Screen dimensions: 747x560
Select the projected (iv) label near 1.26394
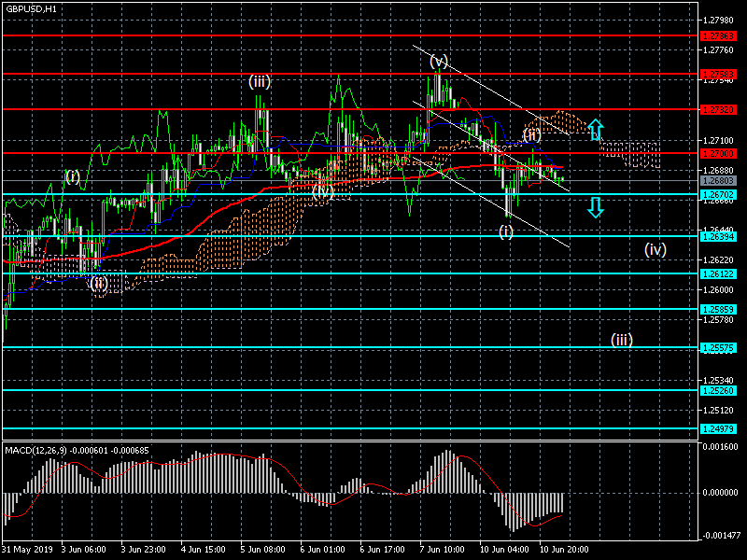pos(655,249)
